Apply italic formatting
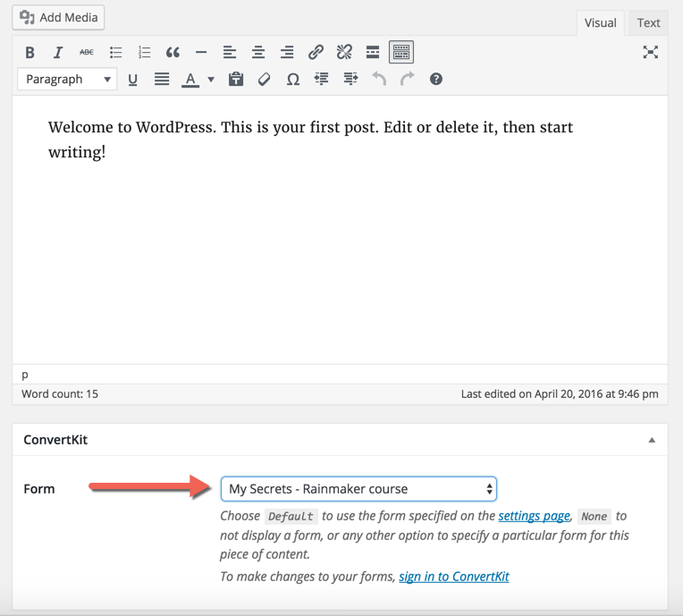The height and width of the screenshot is (616, 683). click(x=58, y=53)
